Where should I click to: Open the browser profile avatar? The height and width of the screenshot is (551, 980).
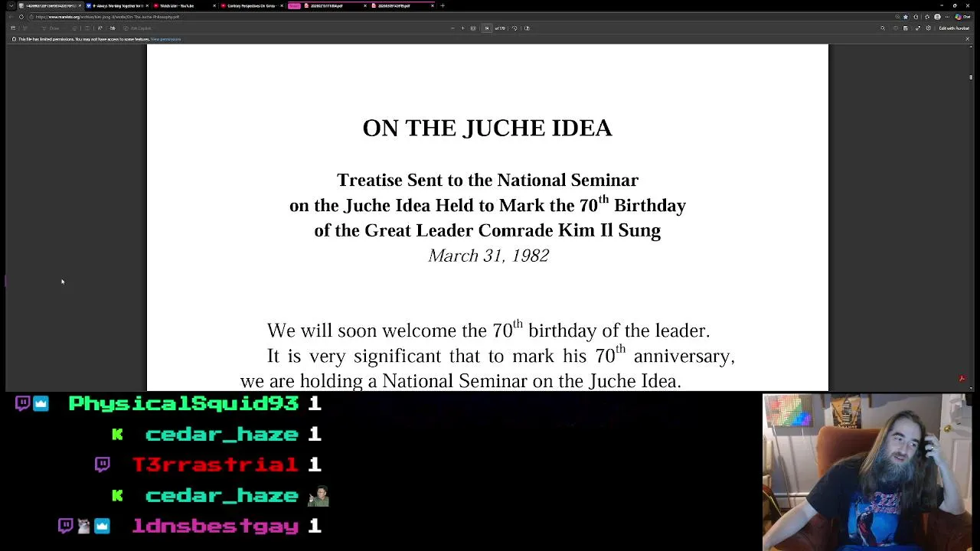[x=937, y=17]
